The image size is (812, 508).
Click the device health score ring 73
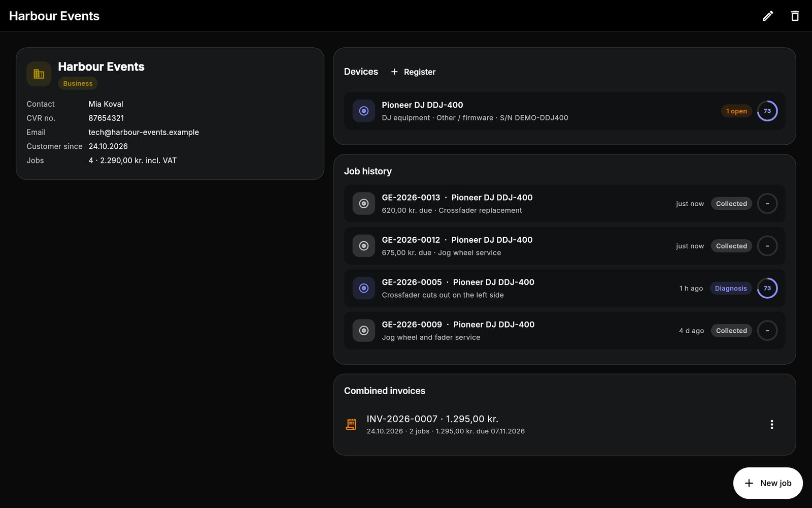(767, 111)
